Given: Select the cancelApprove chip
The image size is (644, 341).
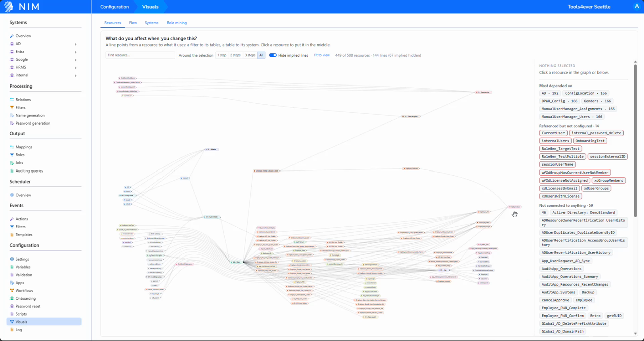Looking at the screenshot, I should (x=554, y=300).
